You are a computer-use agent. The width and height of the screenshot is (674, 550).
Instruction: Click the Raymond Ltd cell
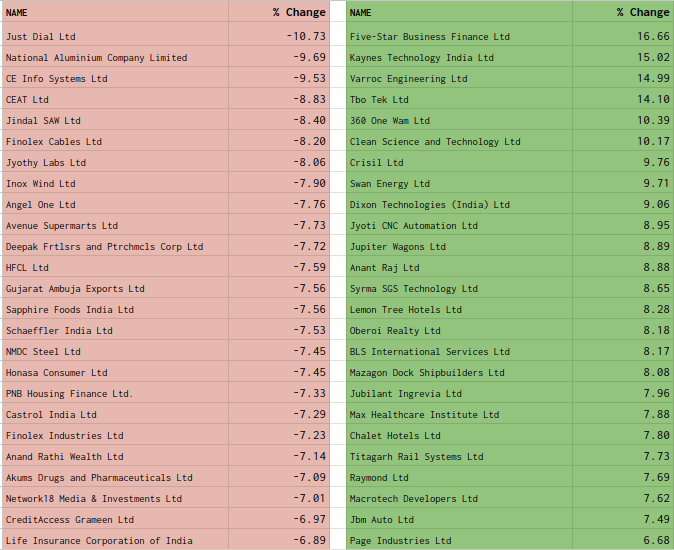tap(459, 478)
